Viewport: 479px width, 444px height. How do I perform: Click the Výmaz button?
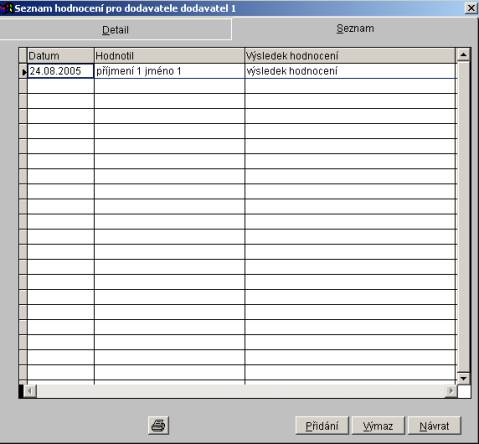click(x=378, y=425)
